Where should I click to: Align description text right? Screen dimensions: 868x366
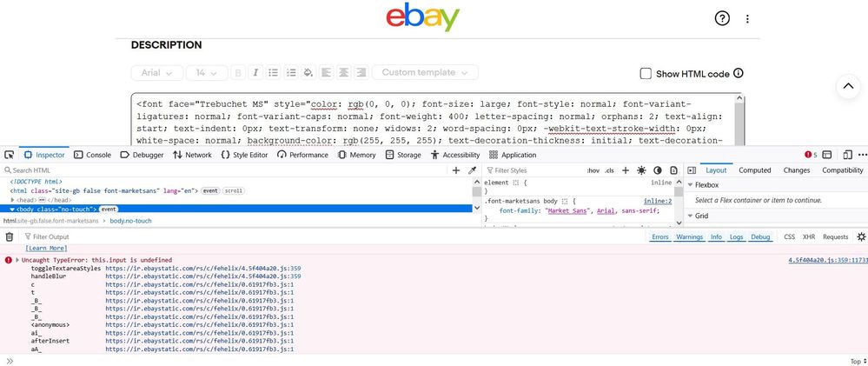[x=361, y=72]
